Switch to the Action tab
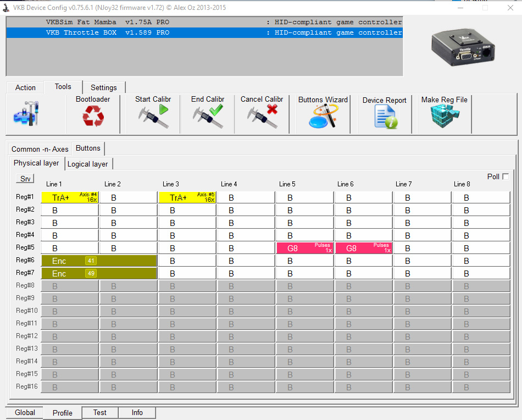 point(25,87)
